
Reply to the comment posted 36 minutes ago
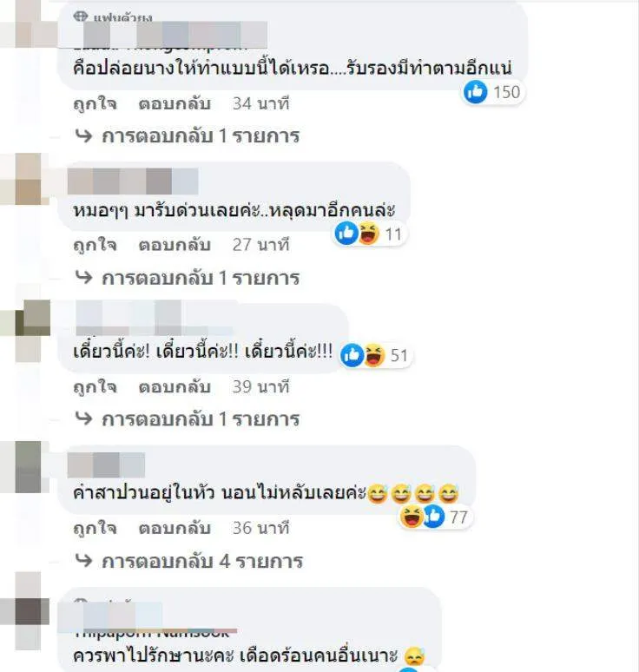[x=175, y=528]
